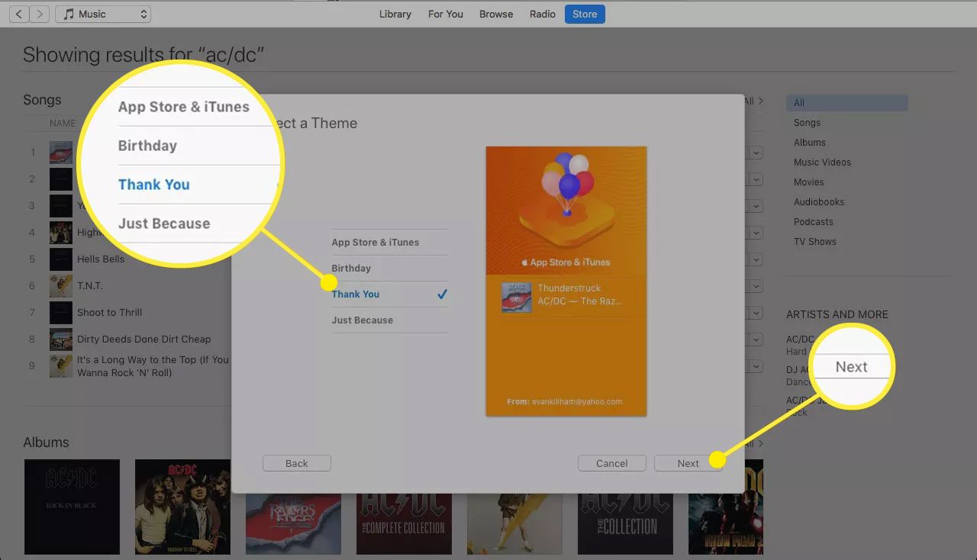Viewport: 977px width, 560px height.
Task: Open the Highway to Hell album cover
Action: click(x=182, y=507)
